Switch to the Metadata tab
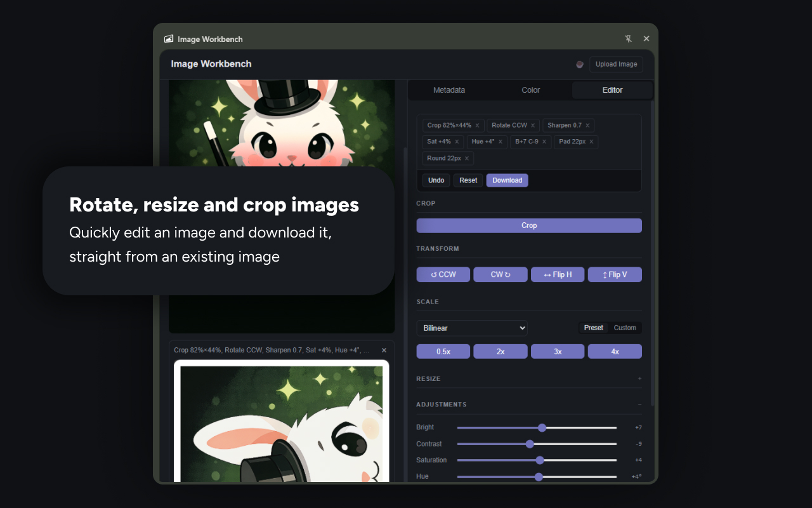Screen dimensions: 812x508 (x=449, y=90)
